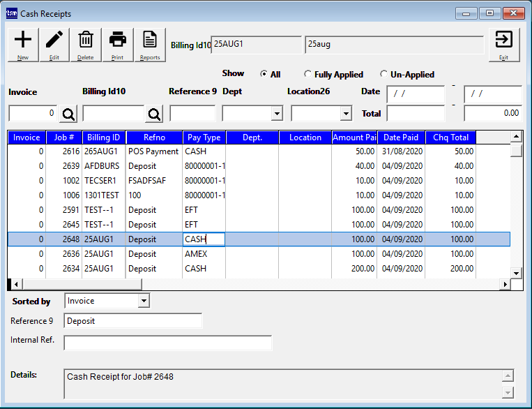This screenshot has height=409, width=532.
Task: Choose the Un-Applied radio option
Action: (x=384, y=74)
